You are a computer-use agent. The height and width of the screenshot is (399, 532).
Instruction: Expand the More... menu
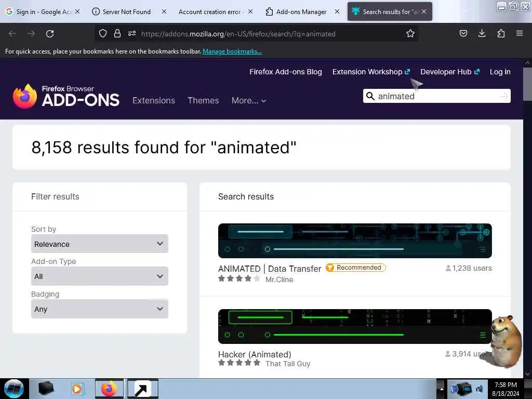click(249, 100)
